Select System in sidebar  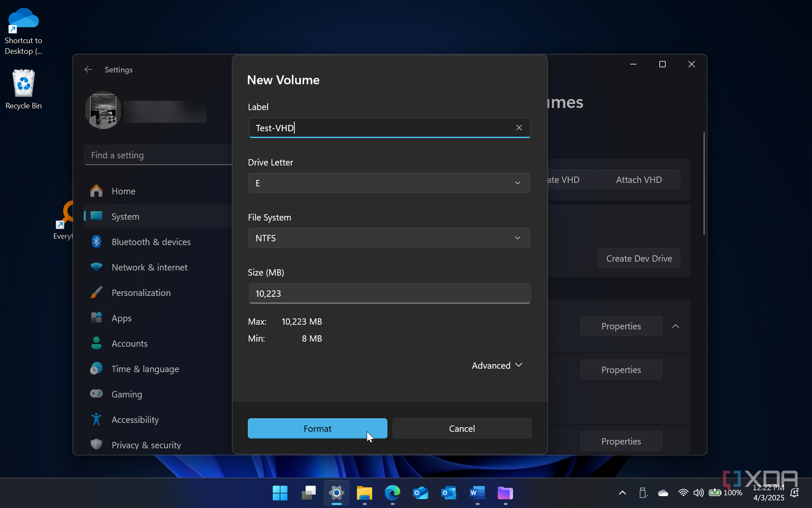click(x=158, y=216)
